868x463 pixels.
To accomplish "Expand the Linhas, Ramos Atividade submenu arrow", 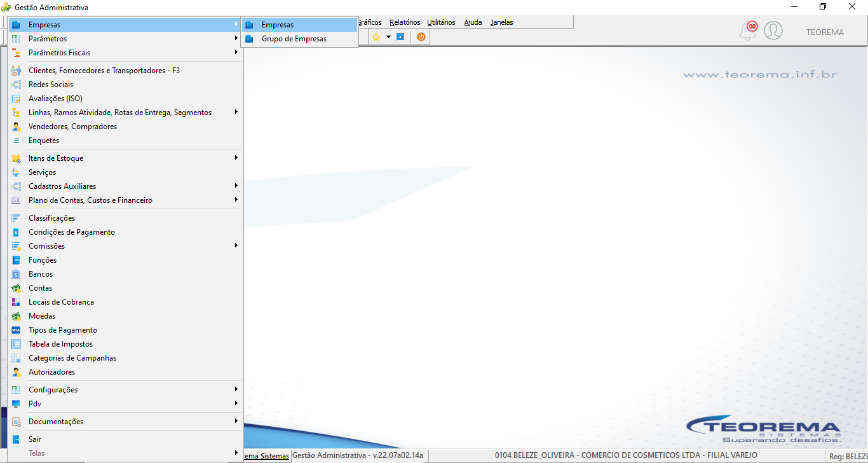I will 236,113.
